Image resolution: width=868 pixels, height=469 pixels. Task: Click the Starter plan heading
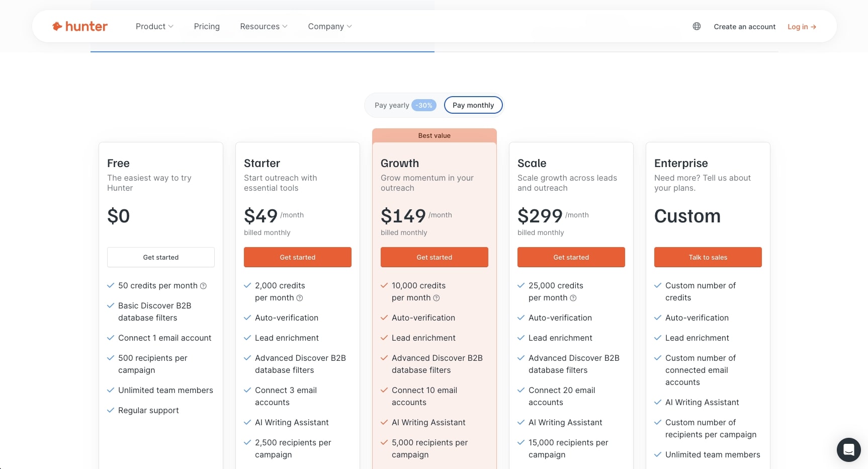pos(262,163)
